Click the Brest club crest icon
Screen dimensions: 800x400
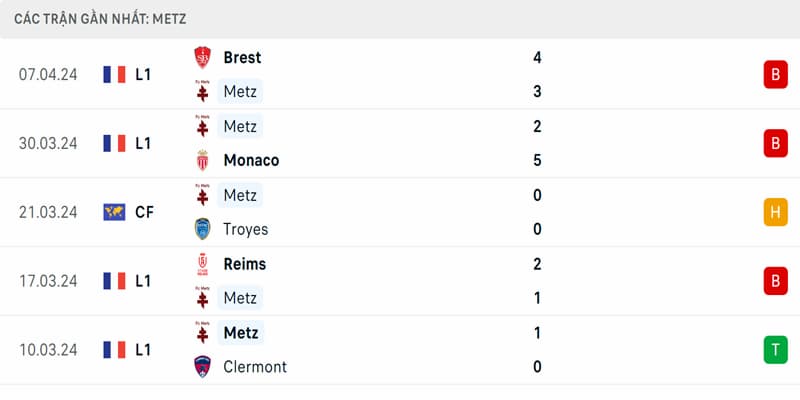203,58
